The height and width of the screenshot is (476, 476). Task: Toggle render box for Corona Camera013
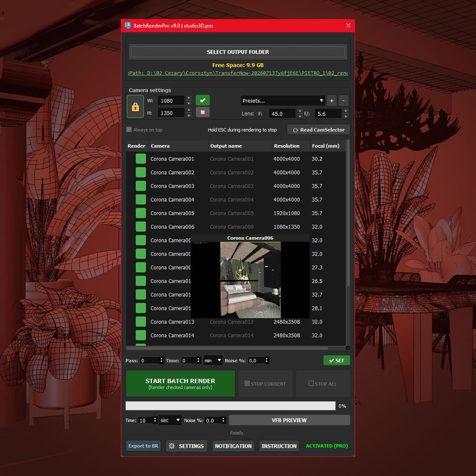pyautogui.click(x=140, y=322)
